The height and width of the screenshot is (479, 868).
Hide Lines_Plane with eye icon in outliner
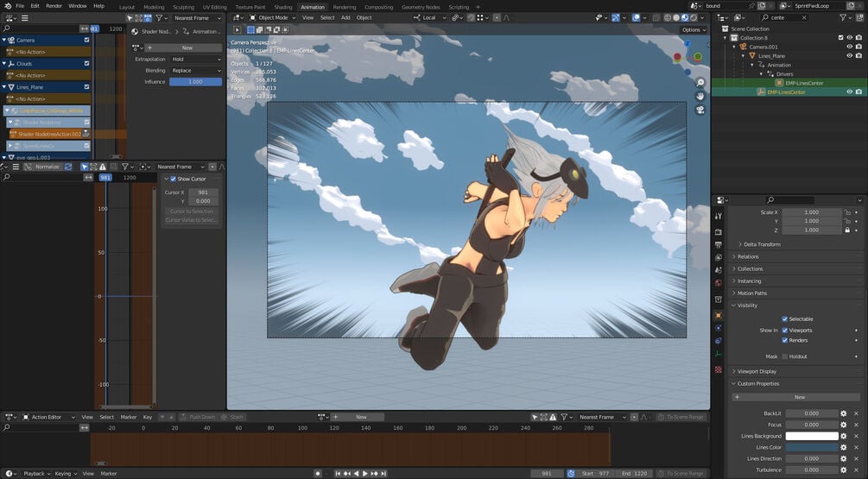tap(850, 56)
